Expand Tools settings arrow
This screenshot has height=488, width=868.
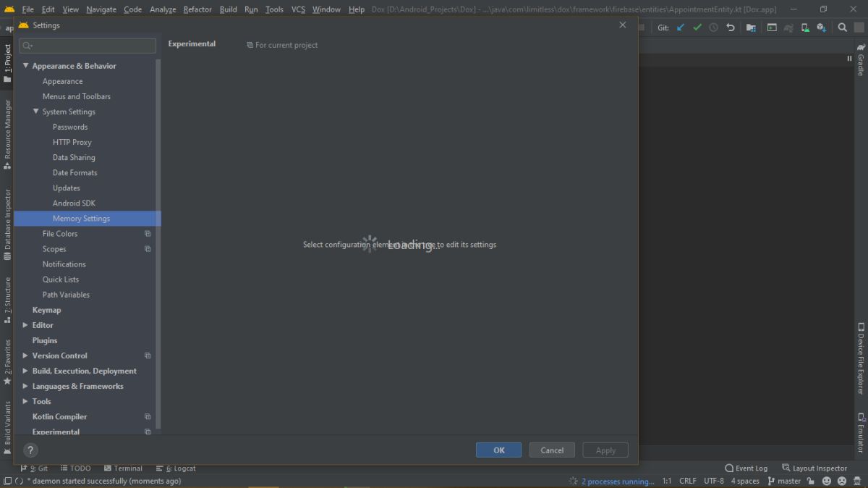click(25, 401)
